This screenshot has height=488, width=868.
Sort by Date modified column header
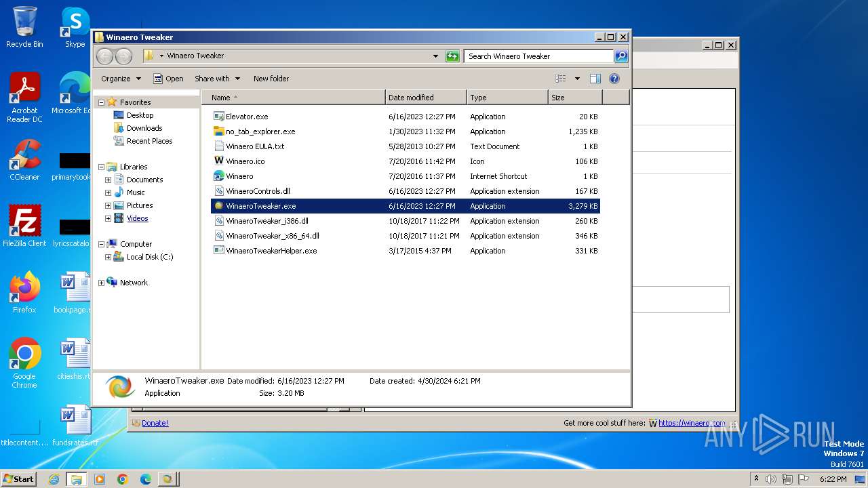[x=426, y=98]
